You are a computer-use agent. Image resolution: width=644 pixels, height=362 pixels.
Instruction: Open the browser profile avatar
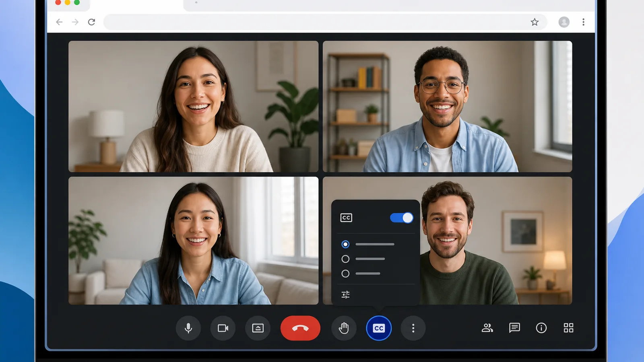564,22
